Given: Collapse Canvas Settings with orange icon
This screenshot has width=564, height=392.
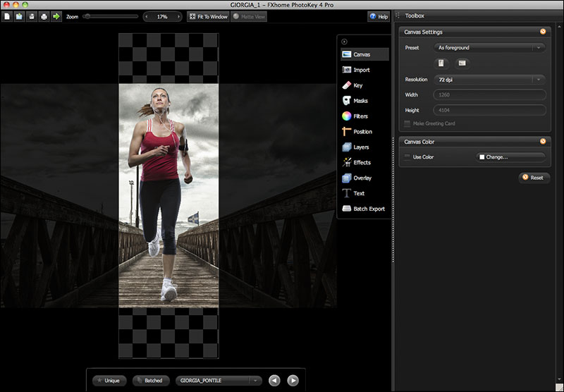Looking at the screenshot, I should point(542,32).
